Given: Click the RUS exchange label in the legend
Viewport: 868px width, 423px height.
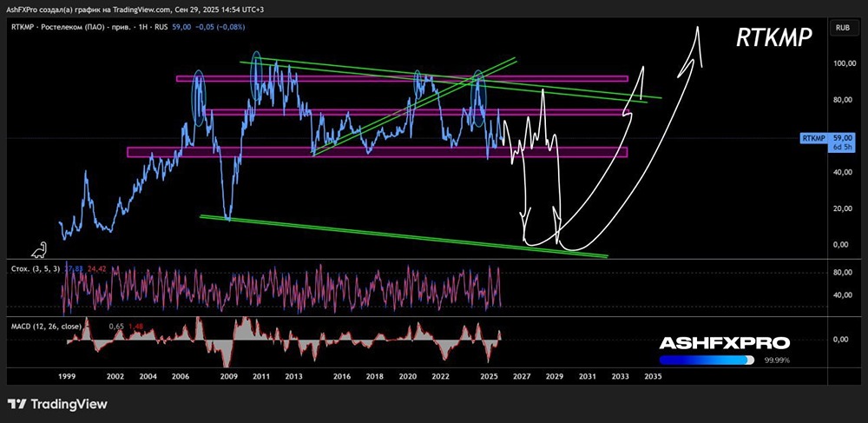Looking at the screenshot, I should point(161,27).
